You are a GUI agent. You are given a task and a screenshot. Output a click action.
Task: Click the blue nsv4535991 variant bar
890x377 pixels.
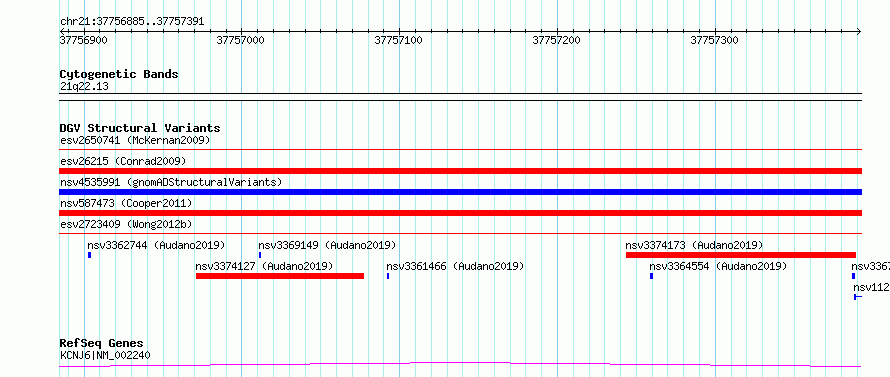click(460, 192)
